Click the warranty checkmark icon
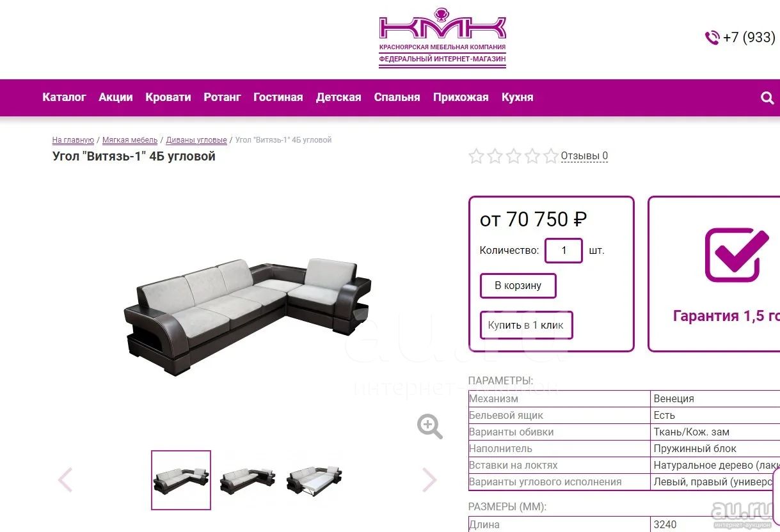 point(736,254)
